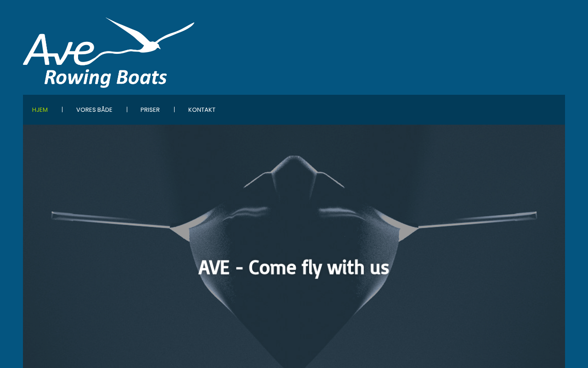Click the empty navigation bar area right of KONTAKT

390,109
